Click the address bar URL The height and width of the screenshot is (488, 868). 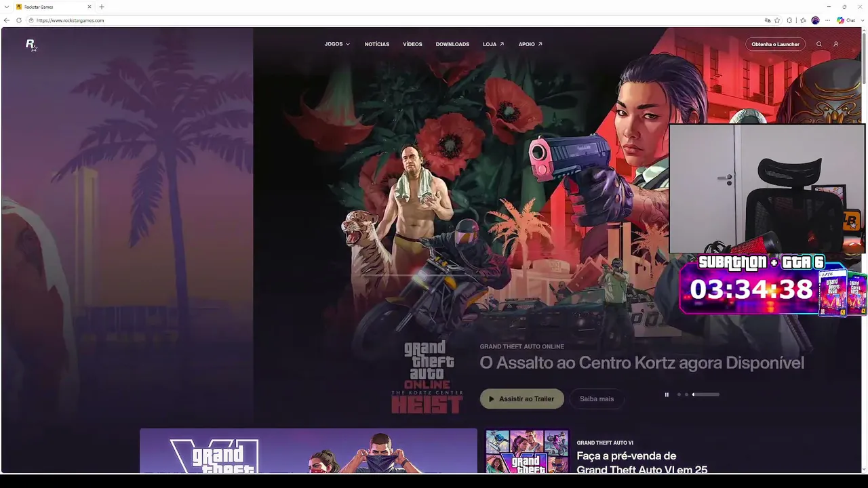(70, 20)
